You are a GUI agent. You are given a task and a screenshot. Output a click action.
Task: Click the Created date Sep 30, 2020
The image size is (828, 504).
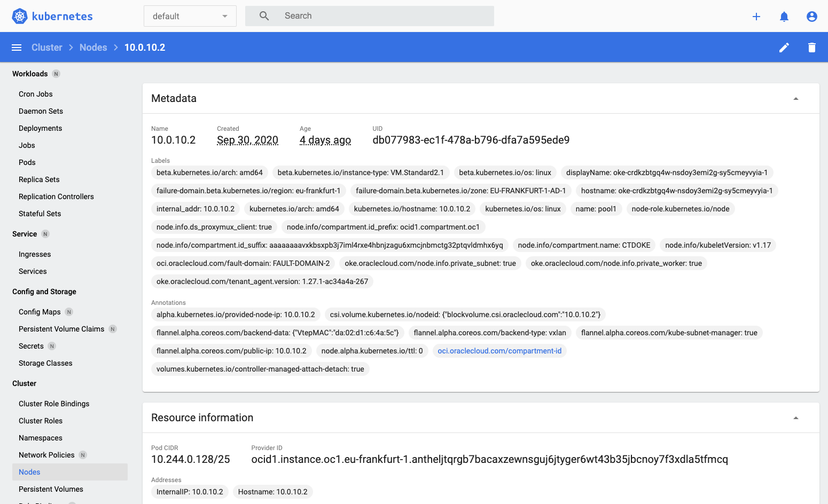[247, 140]
